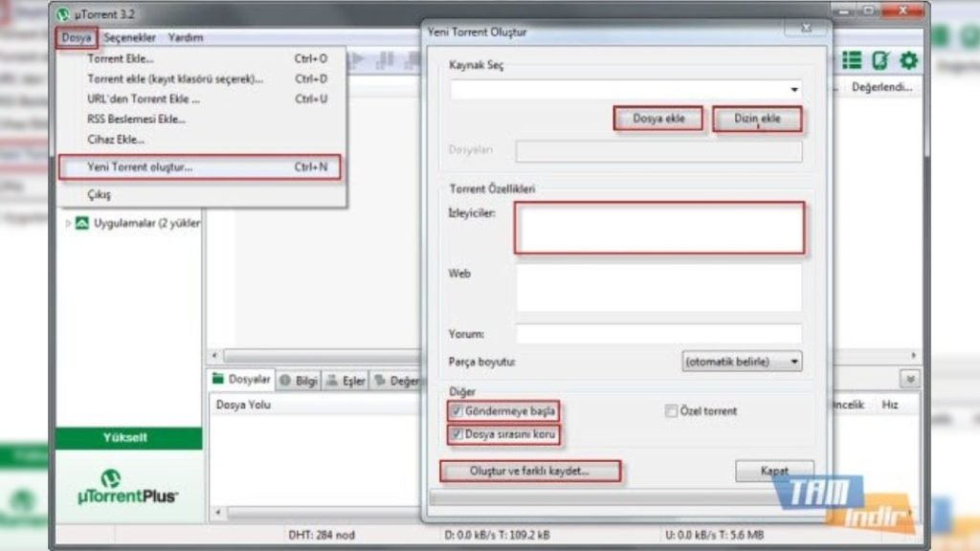Viewport: 980px width, 551px height.
Task: Click the torrent list horizontal scrollbar
Action: point(323,356)
